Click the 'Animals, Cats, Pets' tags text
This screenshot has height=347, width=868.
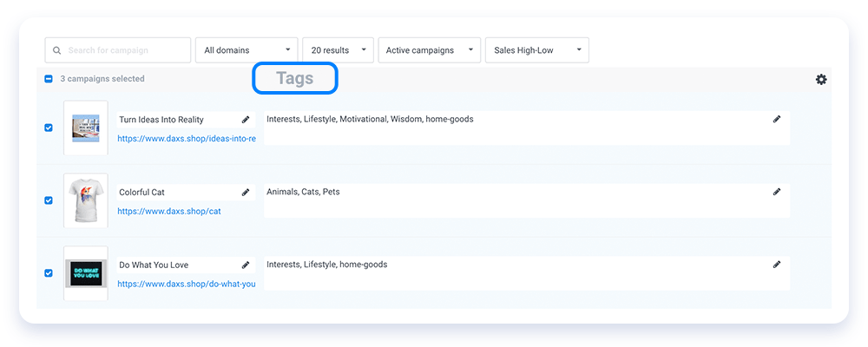[303, 192]
